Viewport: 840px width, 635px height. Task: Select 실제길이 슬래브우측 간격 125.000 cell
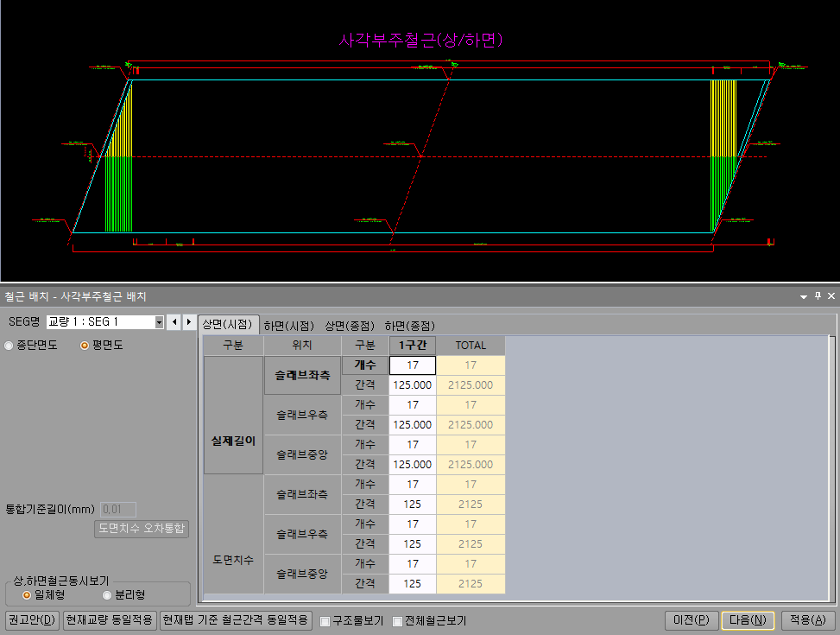[x=413, y=425]
